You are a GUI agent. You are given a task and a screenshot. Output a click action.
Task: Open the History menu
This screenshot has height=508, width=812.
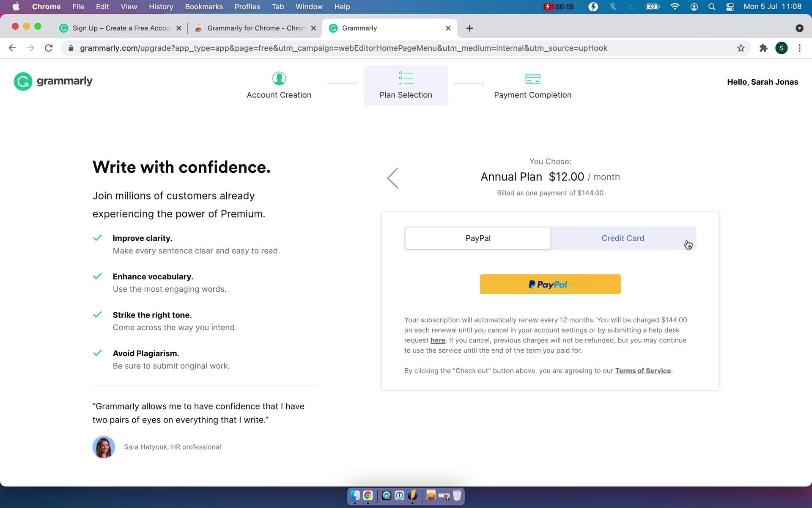[x=161, y=7]
